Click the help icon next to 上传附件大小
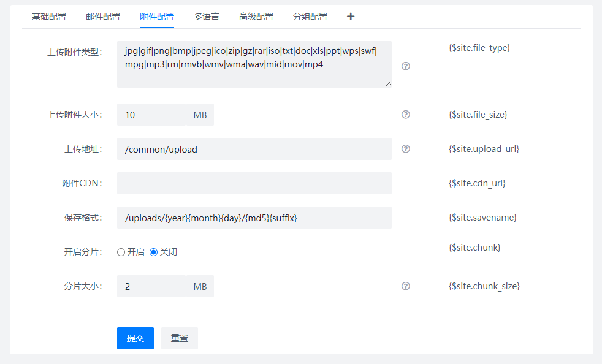 tap(405, 115)
